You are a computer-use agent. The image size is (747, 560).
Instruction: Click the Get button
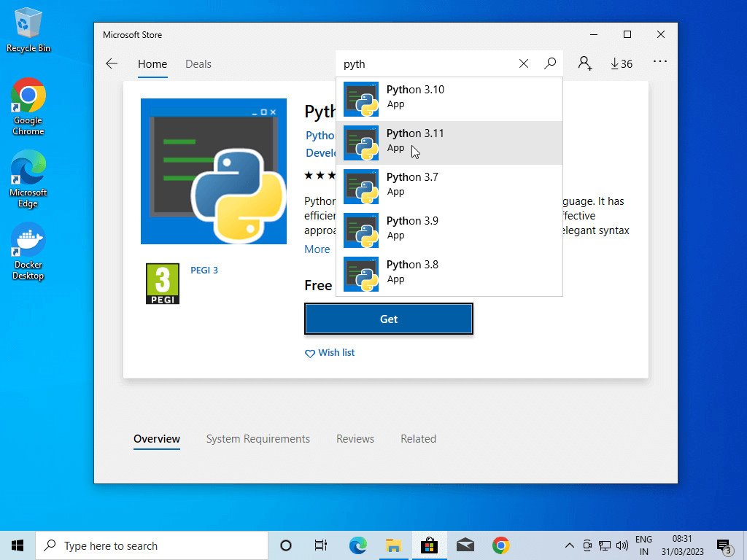pyautogui.click(x=389, y=319)
